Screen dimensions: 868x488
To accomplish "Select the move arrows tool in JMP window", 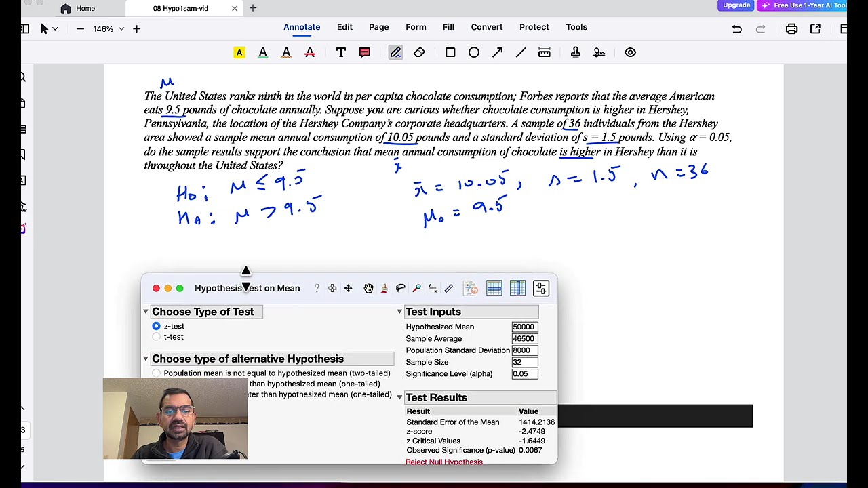I will (348, 288).
